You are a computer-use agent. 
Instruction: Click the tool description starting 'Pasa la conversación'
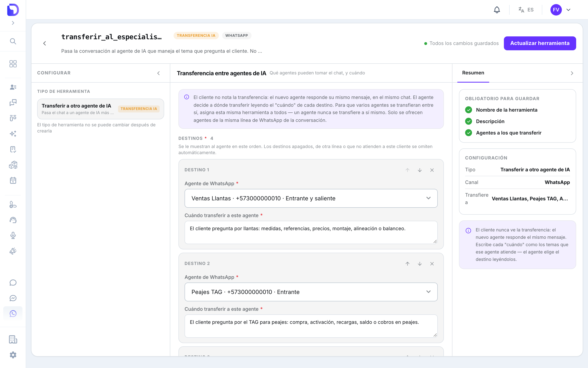click(x=161, y=51)
